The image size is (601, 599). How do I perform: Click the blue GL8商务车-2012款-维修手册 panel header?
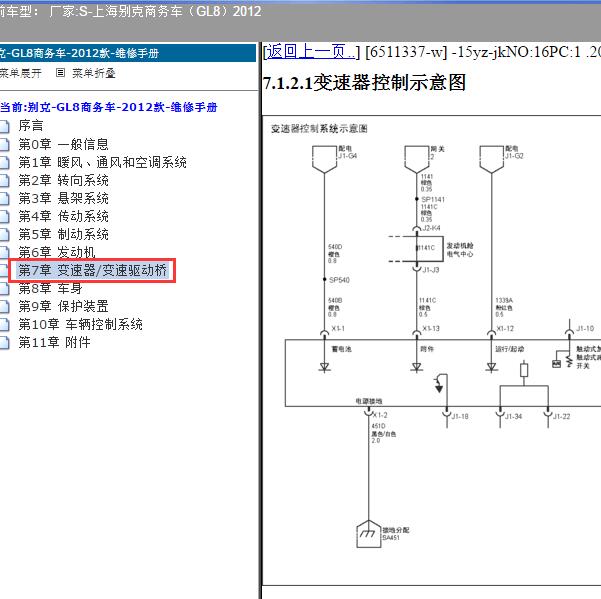(128, 53)
